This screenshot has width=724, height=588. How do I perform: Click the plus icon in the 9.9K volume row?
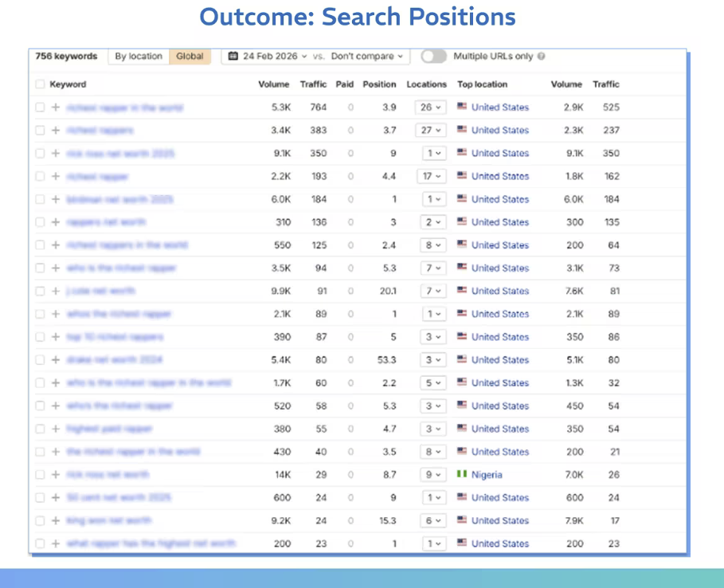pyautogui.click(x=56, y=292)
